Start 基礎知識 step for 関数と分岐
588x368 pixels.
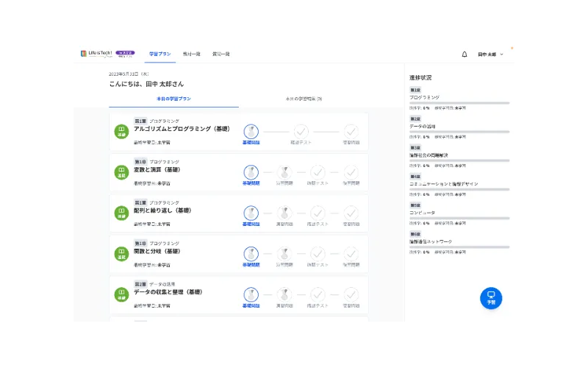click(251, 254)
